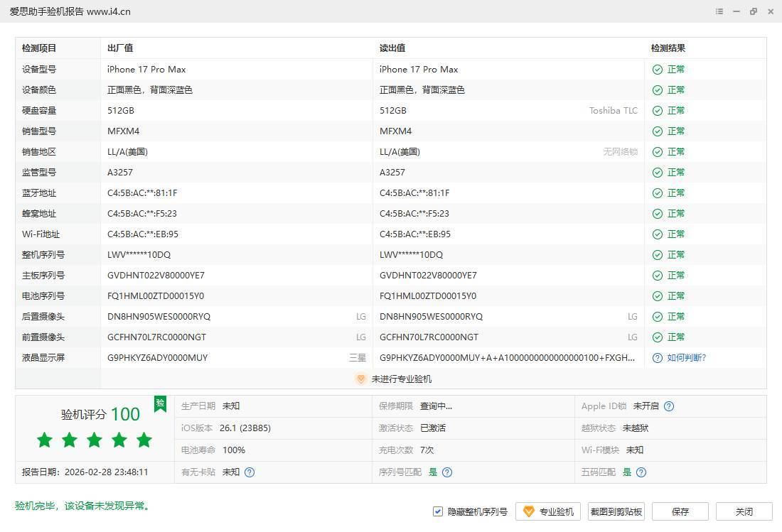Click help icon next to Apple ID锁
This screenshot has width=782, height=532.
click(669, 406)
